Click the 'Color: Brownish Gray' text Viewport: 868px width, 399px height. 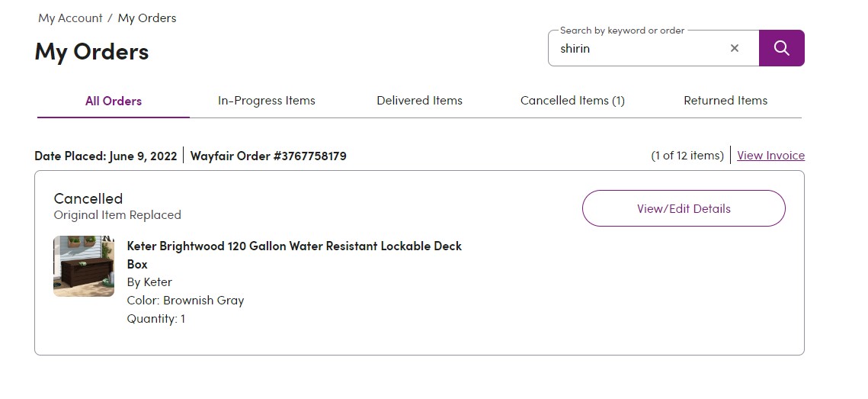[x=185, y=301]
